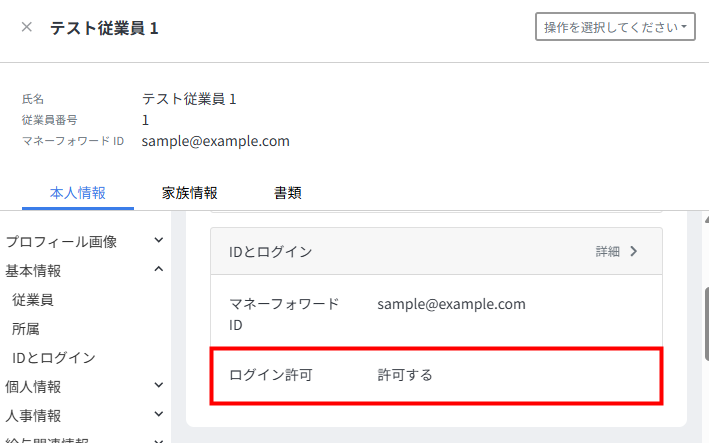Expand the 個人情報 section chevron
The image size is (709, 443).
click(x=159, y=385)
